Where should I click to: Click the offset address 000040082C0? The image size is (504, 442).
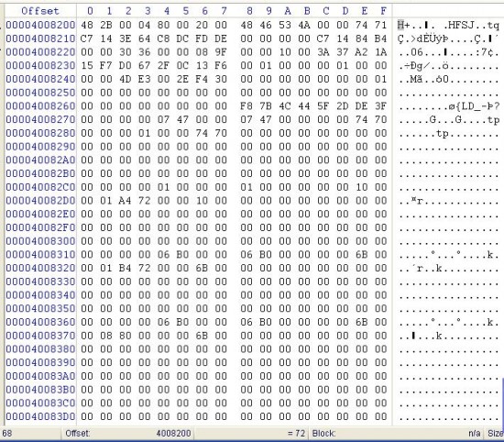coord(40,187)
